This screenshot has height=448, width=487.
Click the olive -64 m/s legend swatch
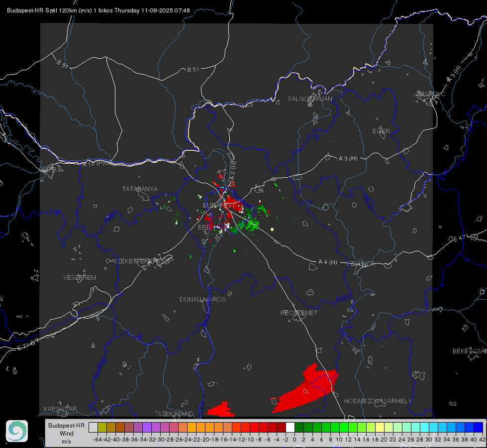[x=102, y=427]
